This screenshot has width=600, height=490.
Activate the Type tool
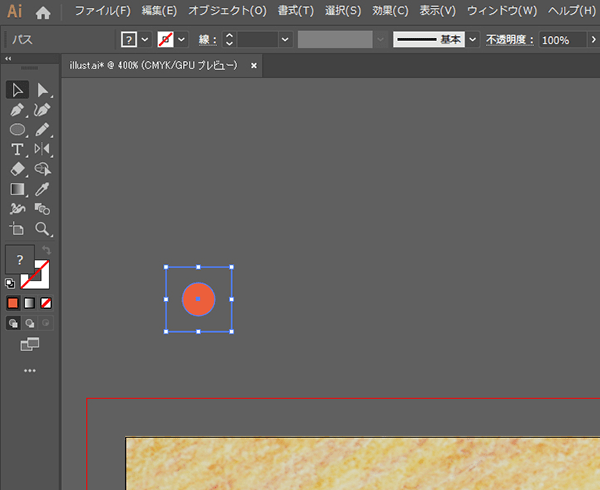coord(17,149)
